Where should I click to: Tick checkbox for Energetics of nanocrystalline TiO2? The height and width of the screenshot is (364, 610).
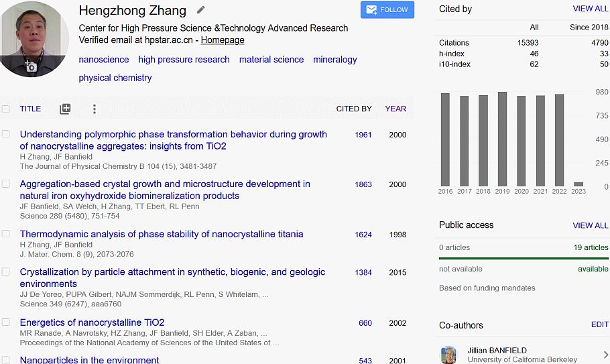pos(6,322)
